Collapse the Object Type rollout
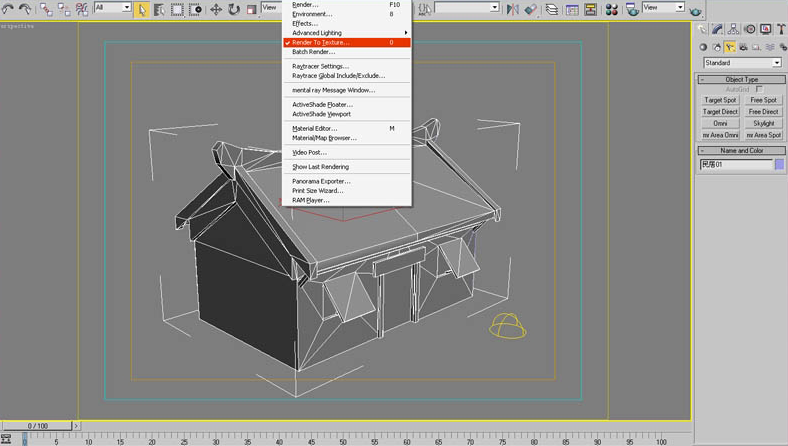Image resolution: width=788 pixels, height=446 pixels. (x=740, y=79)
